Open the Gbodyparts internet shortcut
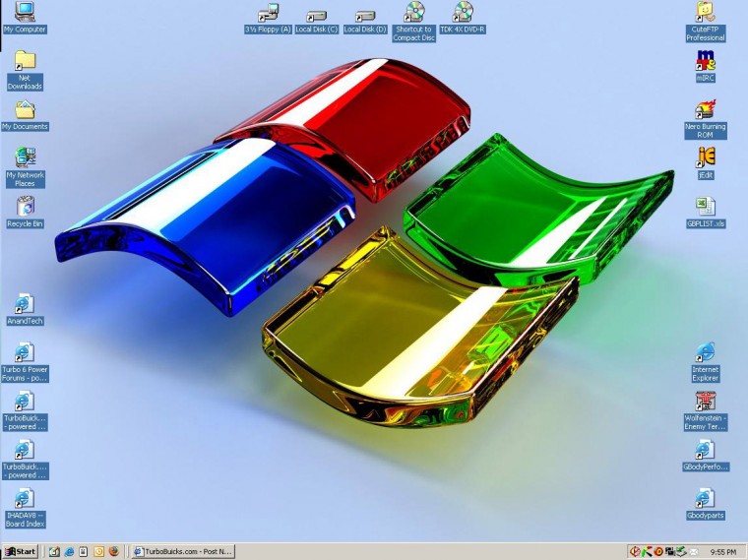 point(706,504)
